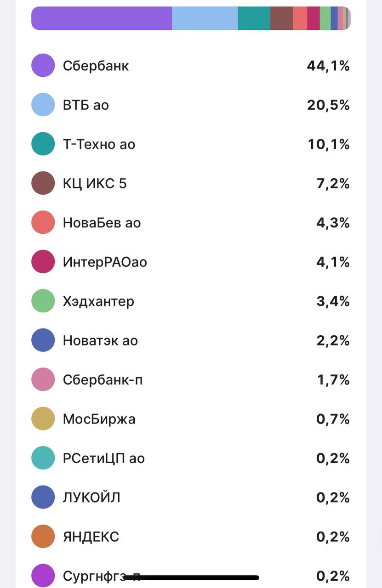Tap the coral НоваБев ао color dot
The height and width of the screenshot is (588, 382).
[43, 223]
